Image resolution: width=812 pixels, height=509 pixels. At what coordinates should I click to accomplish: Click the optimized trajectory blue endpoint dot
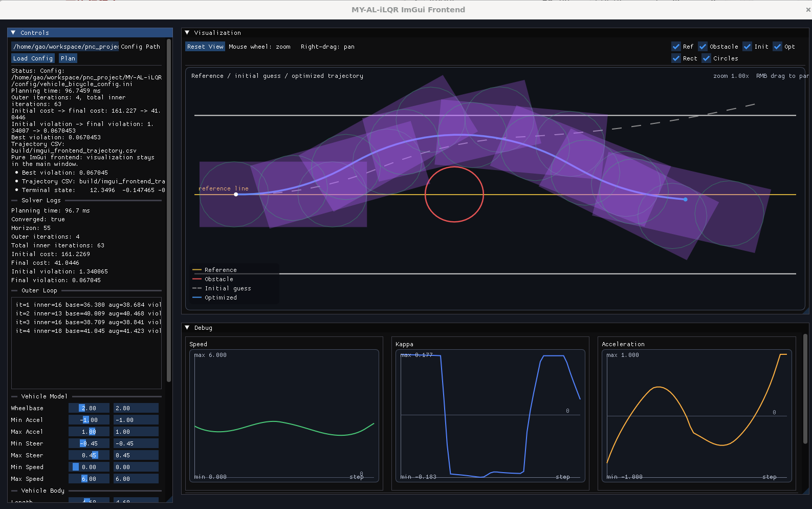(x=686, y=199)
